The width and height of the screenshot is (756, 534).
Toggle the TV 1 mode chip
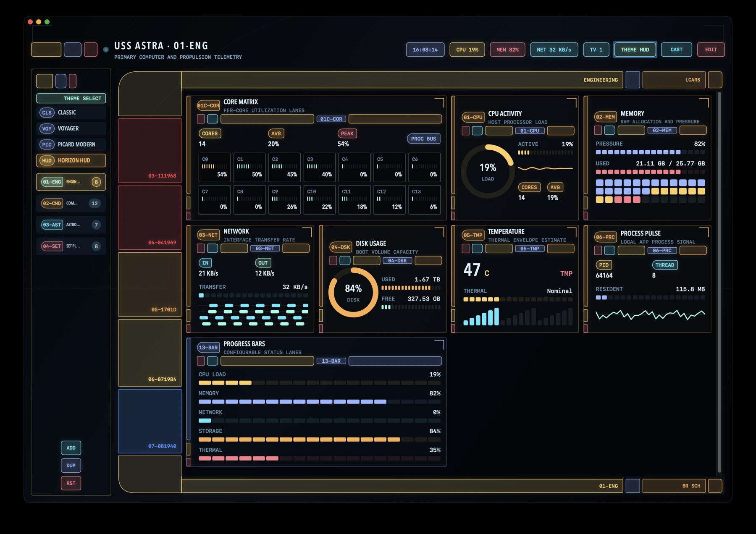coord(596,50)
